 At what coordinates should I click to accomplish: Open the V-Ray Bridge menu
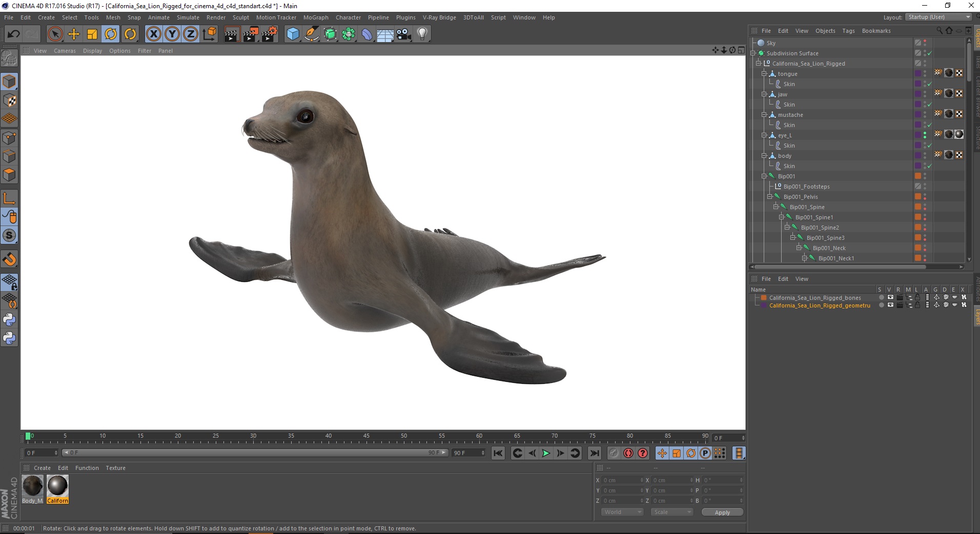439,17
